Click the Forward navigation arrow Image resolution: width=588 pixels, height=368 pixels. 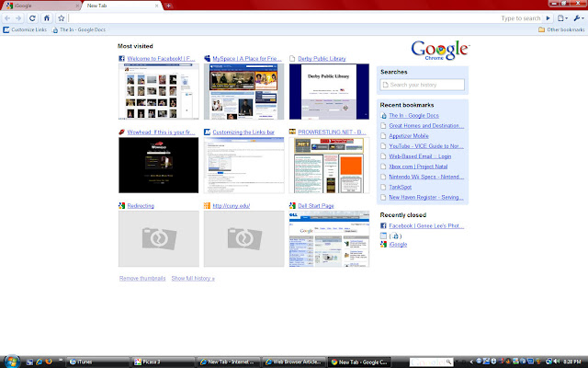point(18,18)
